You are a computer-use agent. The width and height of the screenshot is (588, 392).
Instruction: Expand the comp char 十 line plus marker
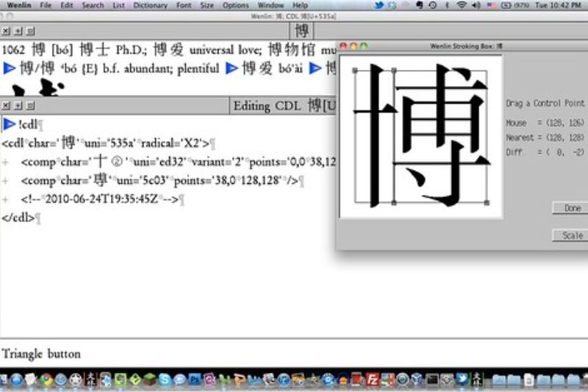[5, 163]
